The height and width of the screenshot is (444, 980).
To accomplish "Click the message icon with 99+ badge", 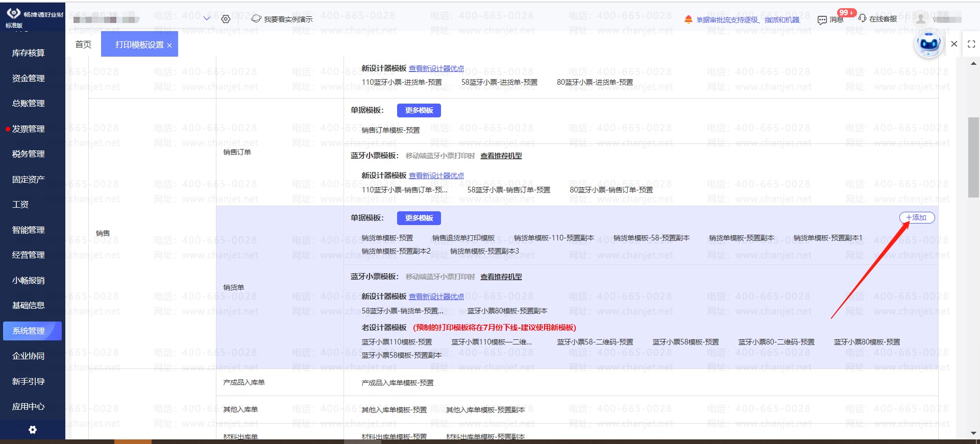I will click(822, 19).
